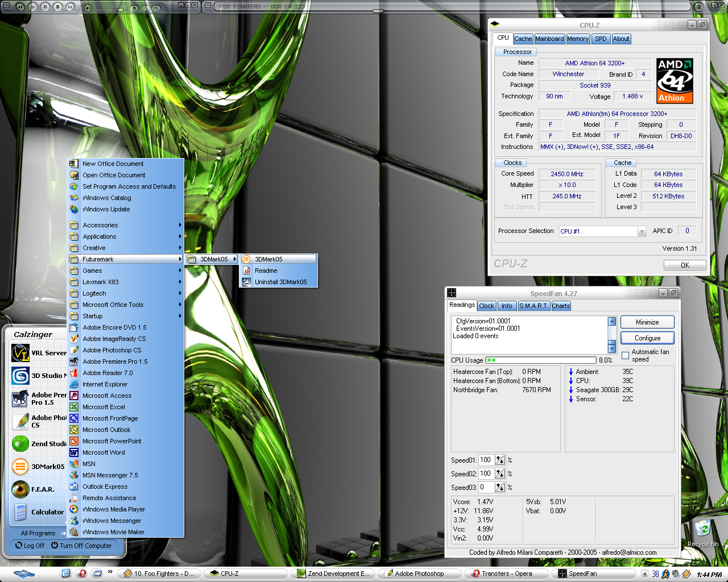Click the Microsoft Access icon
Viewport: 728px width, 582px height.
(74, 396)
